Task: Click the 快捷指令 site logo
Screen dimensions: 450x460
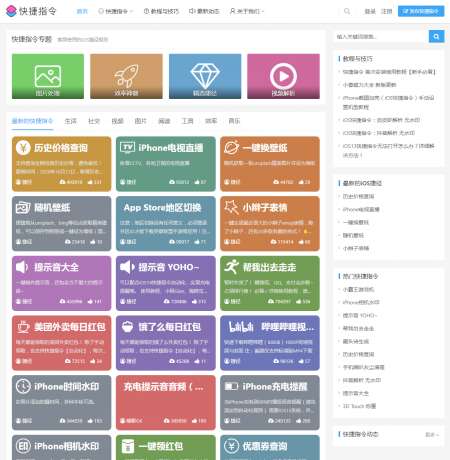Action: (31, 11)
